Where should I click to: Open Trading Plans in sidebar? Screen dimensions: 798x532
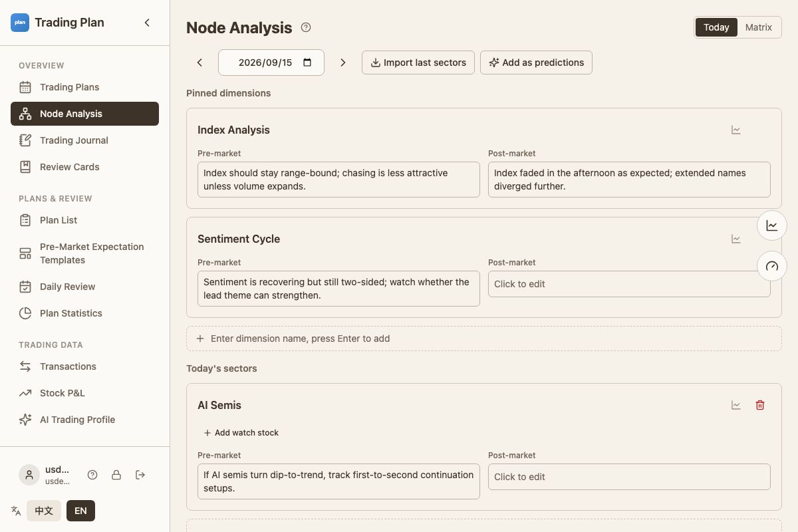tap(84, 87)
